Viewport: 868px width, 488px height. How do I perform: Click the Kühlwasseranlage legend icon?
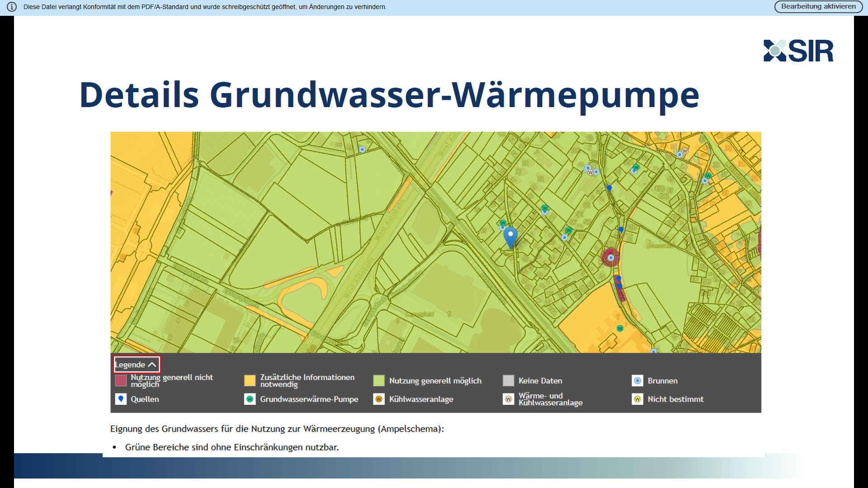coord(379,399)
